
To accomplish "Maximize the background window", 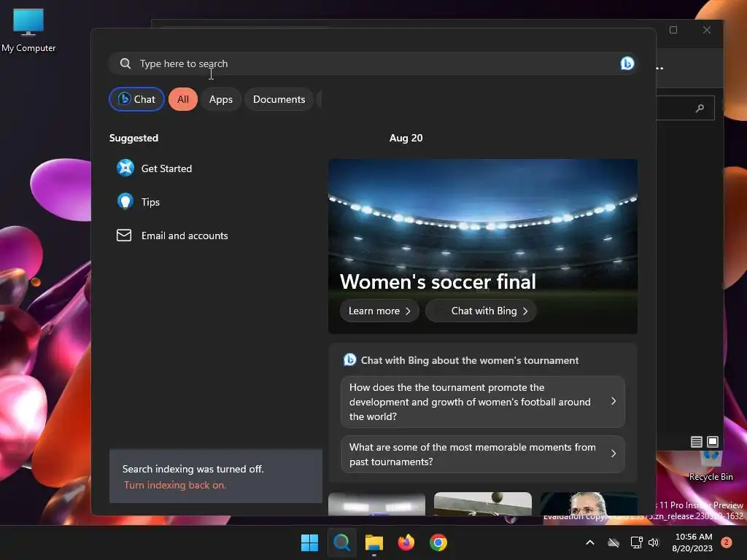I will click(x=673, y=30).
